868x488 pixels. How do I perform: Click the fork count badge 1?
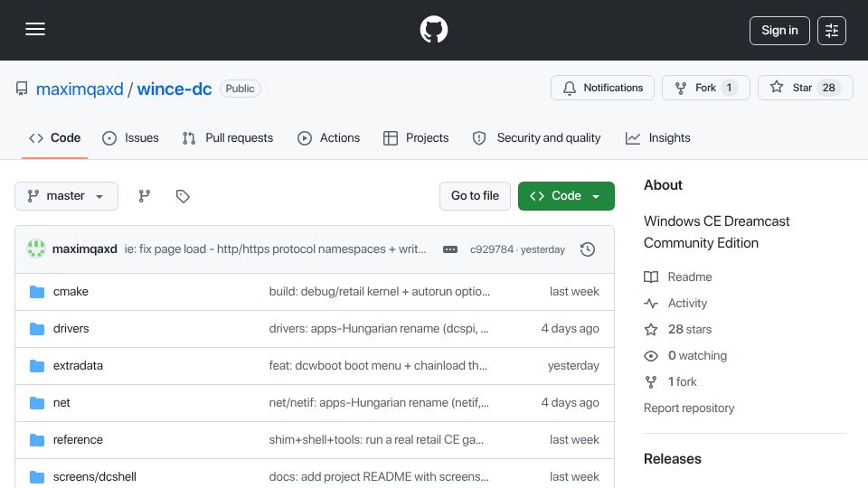729,88
